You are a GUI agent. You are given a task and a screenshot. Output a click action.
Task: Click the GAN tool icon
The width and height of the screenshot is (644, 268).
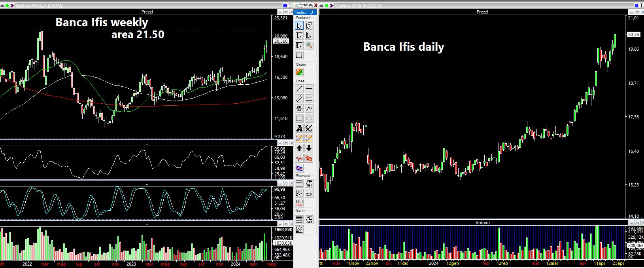tap(309, 219)
